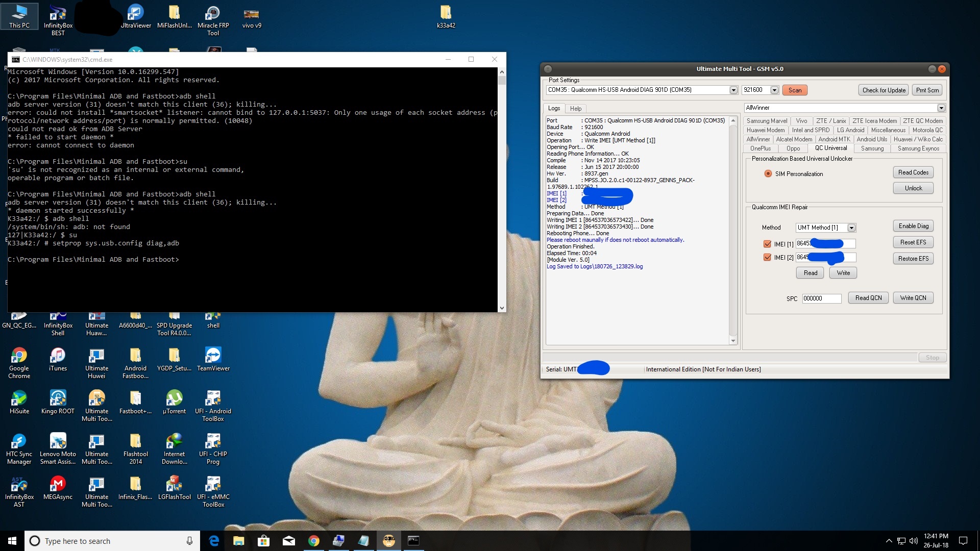Click the Read QCN button
The width and height of the screenshot is (980, 551).
pyautogui.click(x=868, y=298)
